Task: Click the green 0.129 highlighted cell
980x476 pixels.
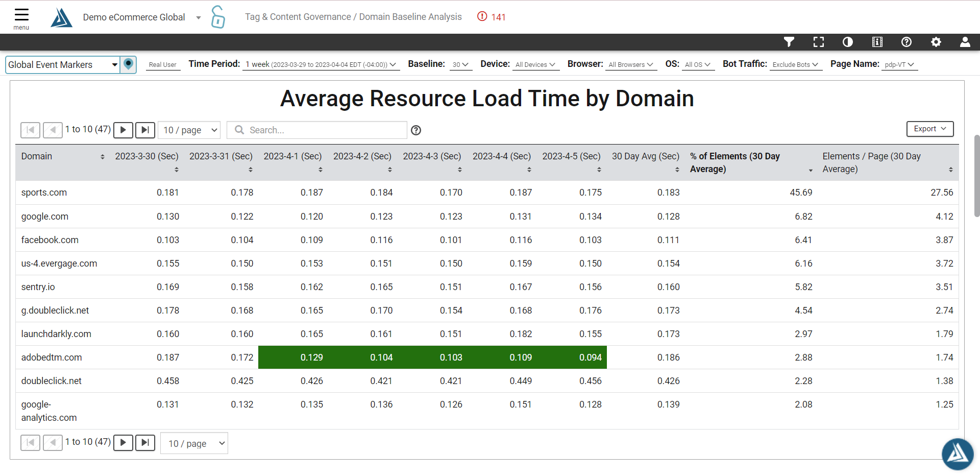Action: pos(293,358)
